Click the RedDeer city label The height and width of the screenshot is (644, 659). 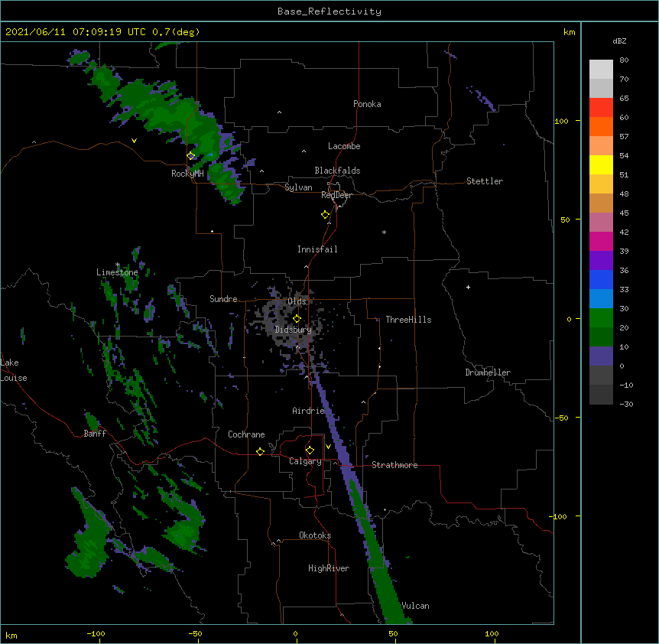point(336,195)
